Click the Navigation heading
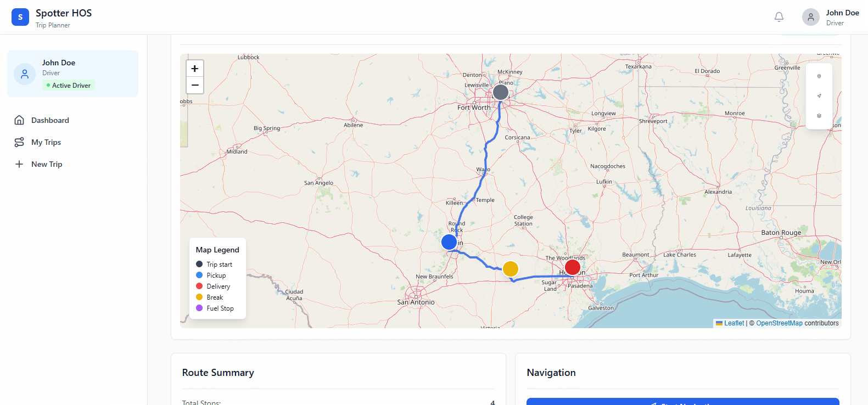 point(551,373)
